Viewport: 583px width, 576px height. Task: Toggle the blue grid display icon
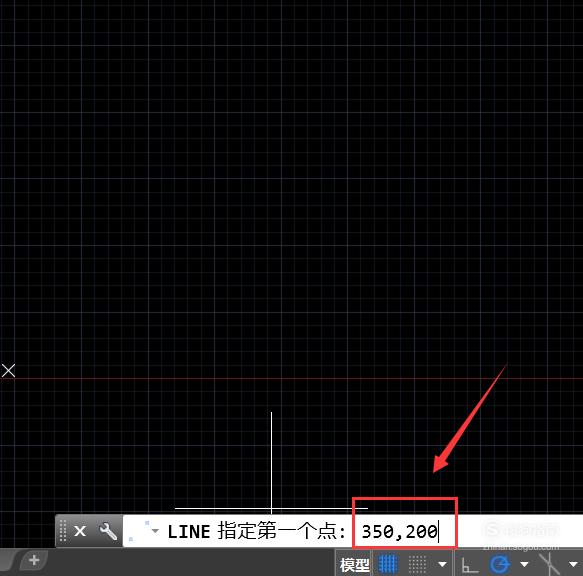click(x=388, y=564)
